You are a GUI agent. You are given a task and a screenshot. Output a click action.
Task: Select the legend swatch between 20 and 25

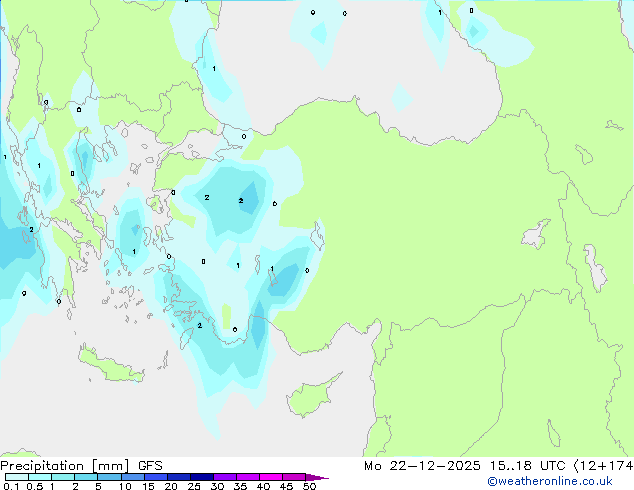[179, 477]
